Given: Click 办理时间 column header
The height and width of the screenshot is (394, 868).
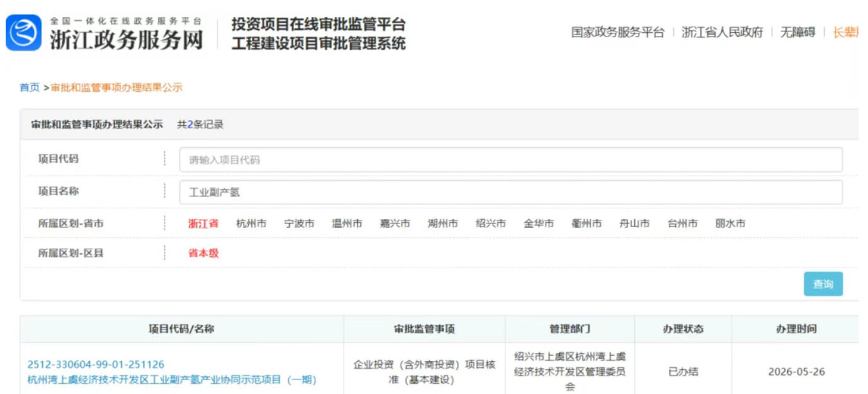Looking at the screenshot, I should click(x=796, y=329).
